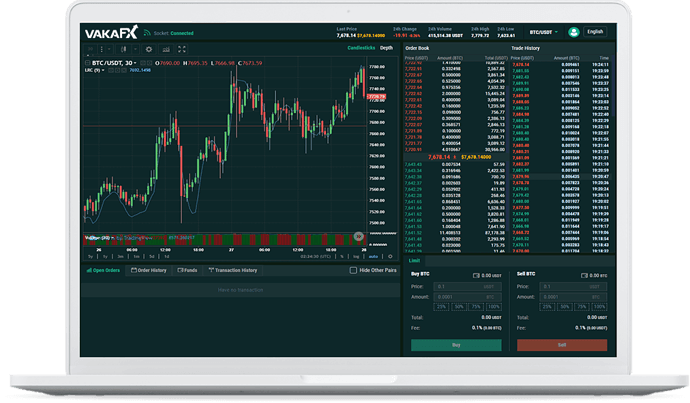Click the socket connection signal icon
The image size is (690, 403).
(x=147, y=33)
